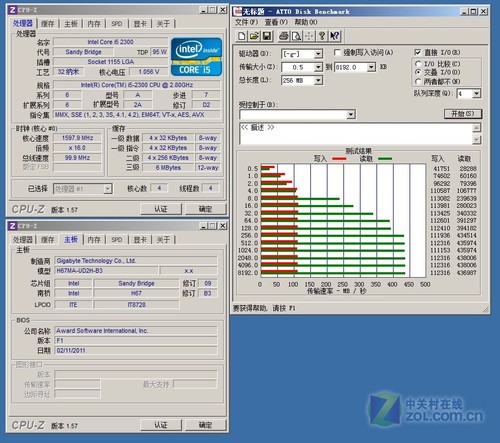The image size is (500, 443).
Task: Click the Print icon in ATTO toolbar
Action: pos(284,36)
